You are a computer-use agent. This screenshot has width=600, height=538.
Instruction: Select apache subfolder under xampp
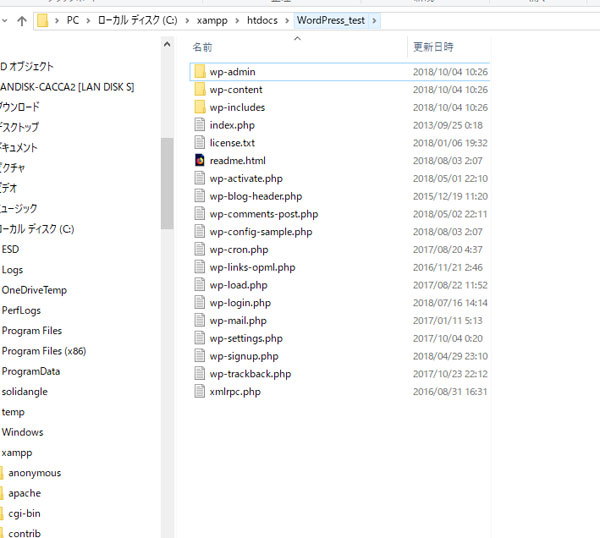24,493
